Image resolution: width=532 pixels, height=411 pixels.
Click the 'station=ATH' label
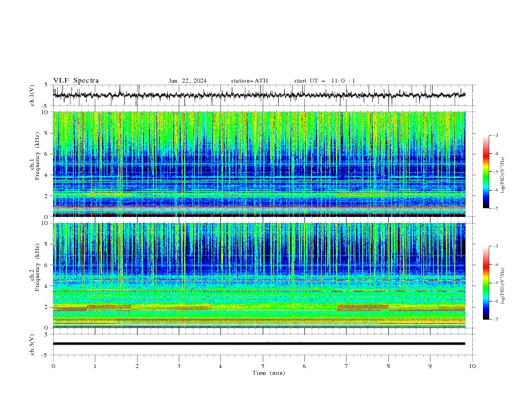(x=249, y=81)
